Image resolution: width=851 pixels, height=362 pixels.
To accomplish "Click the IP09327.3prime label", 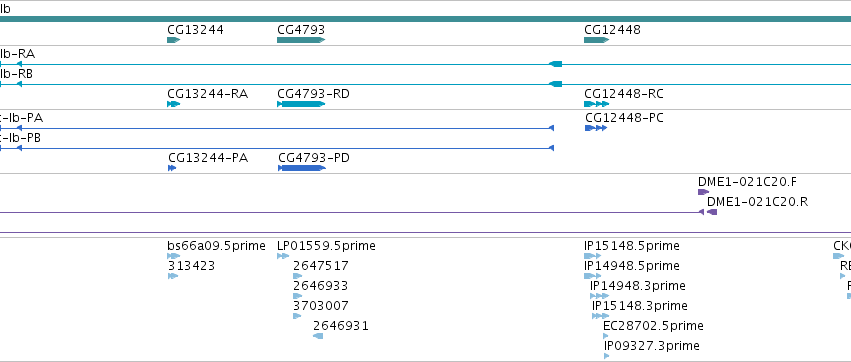I will [652, 346].
